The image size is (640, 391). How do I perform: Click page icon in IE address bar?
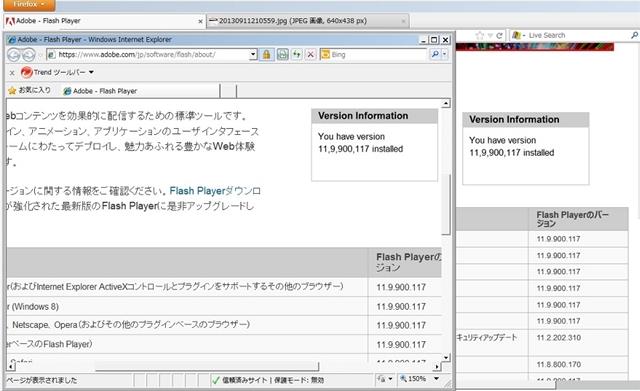[52, 55]
